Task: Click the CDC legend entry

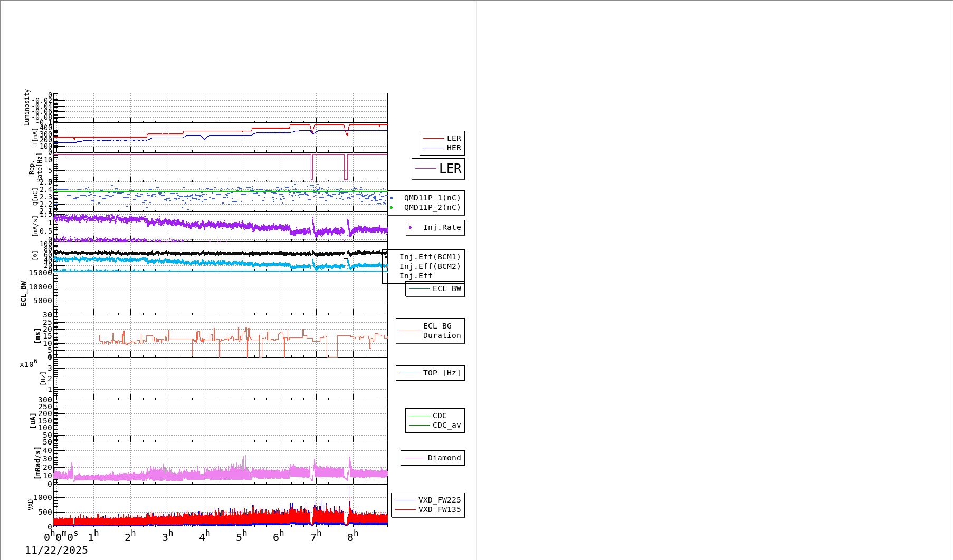Action: pos(435,416)
